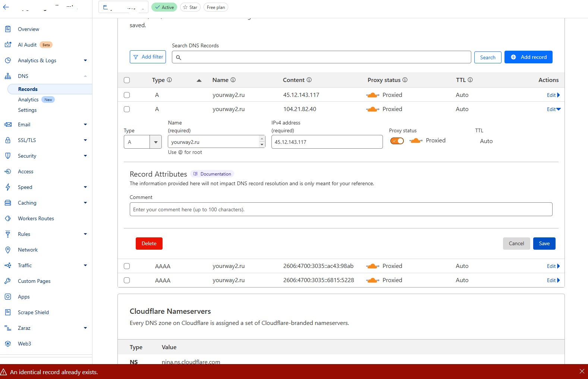
Task: Click the DNS network tree icon
Action: coord(8,76)
